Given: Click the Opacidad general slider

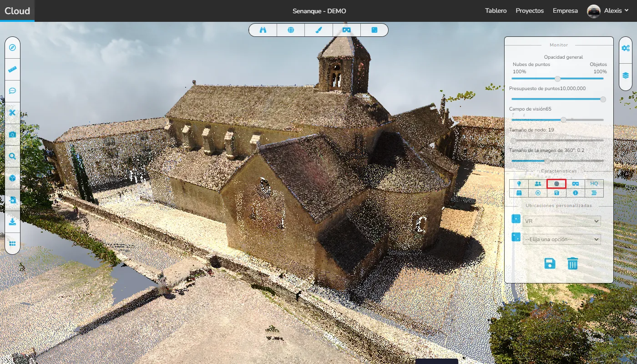Looking at the screenshot, I should pyautogui.click(x=557, y=79).
